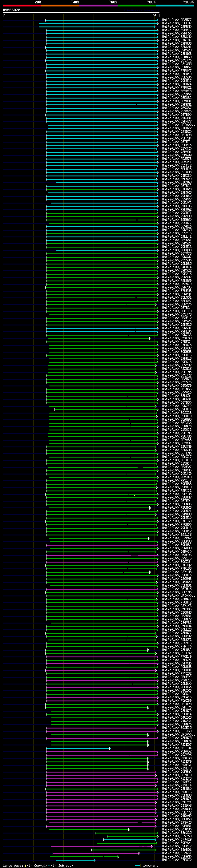197x868 pixels.
Task: Select hit UniRef100_C6THJ6
Action: pyautogui.click(x=176, y=589)
